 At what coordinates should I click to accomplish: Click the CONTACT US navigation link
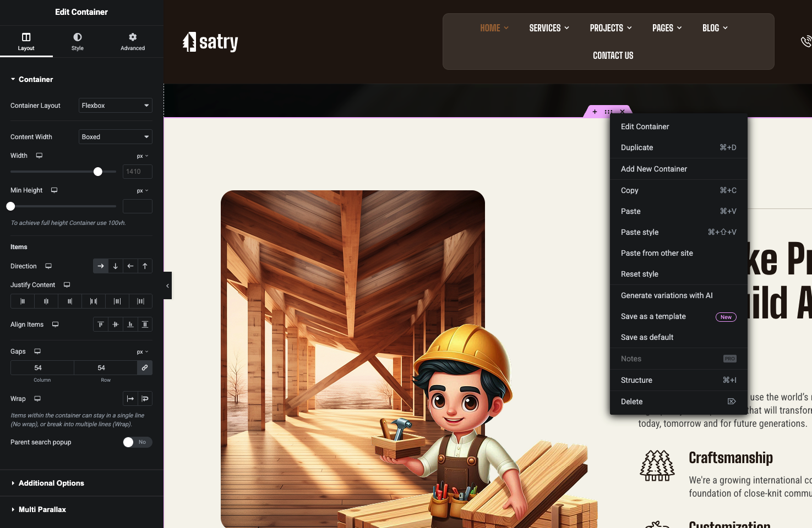613,56
